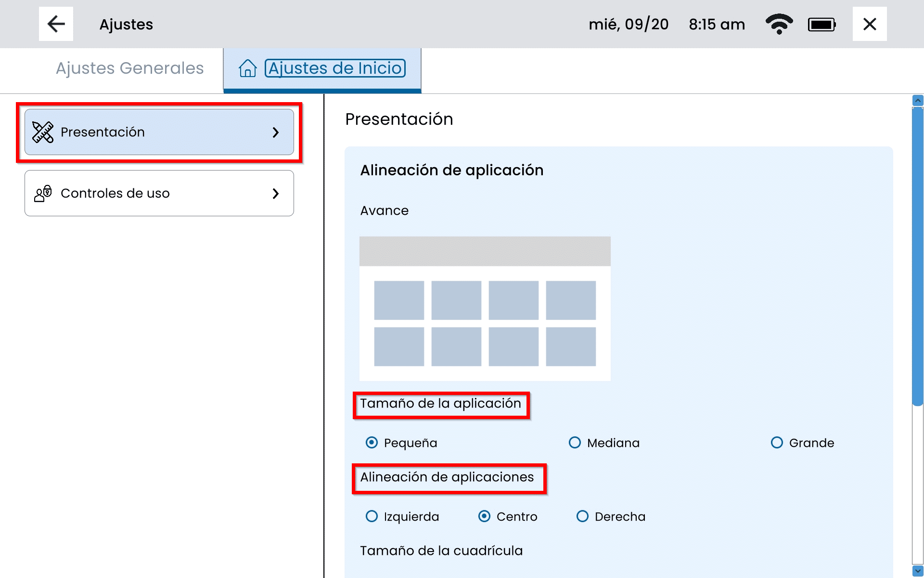Image resolution: width=924 pixels, height=578 pixels.
Task: Click the battery status icon
Action: click(821, 25)
